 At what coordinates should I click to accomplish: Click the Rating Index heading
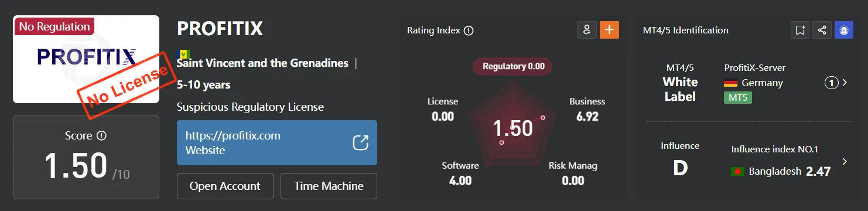[x=433, y=30]
